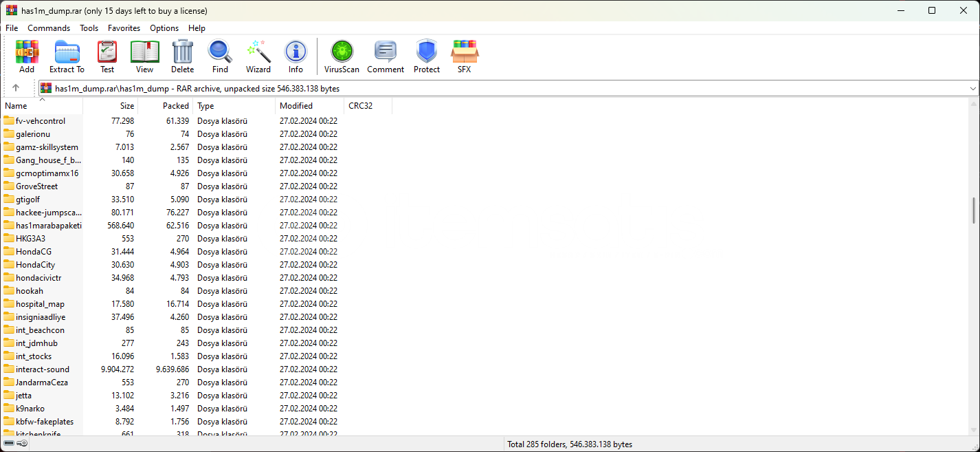
Task: Expand the address bar dropdown arrow
Action: coord(972,89)
